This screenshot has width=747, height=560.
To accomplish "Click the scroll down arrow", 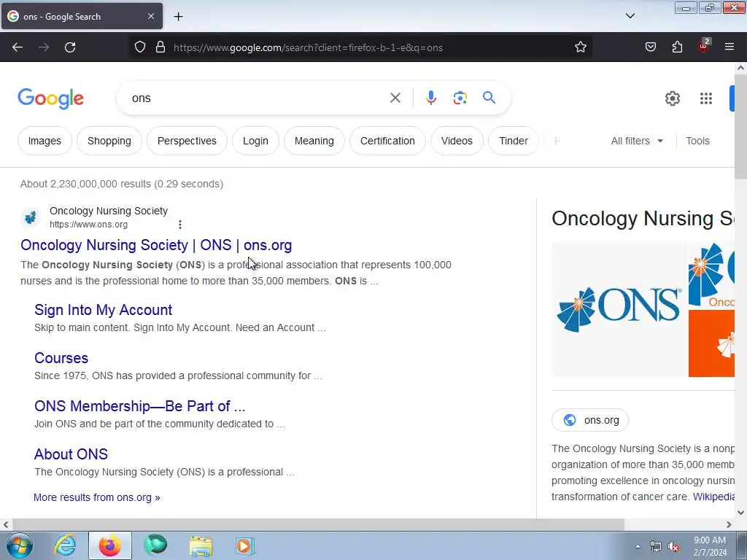I will coord(740,513).
